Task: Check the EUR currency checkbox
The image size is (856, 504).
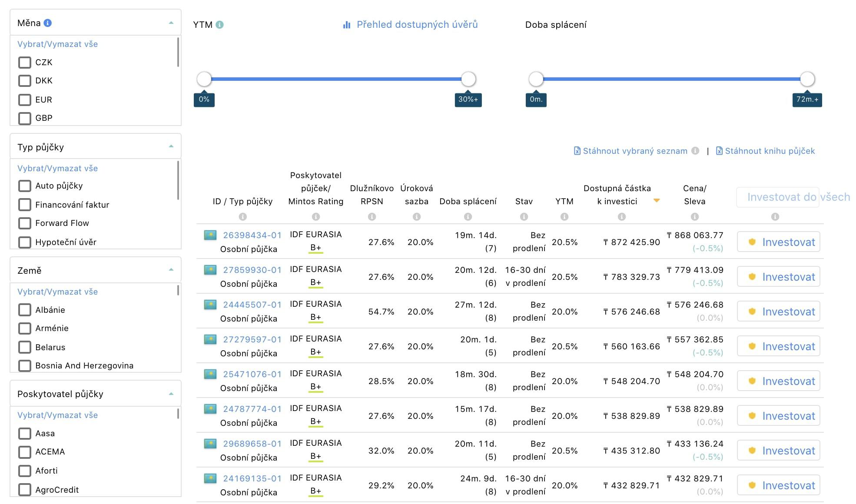Action: click(25, 100)
